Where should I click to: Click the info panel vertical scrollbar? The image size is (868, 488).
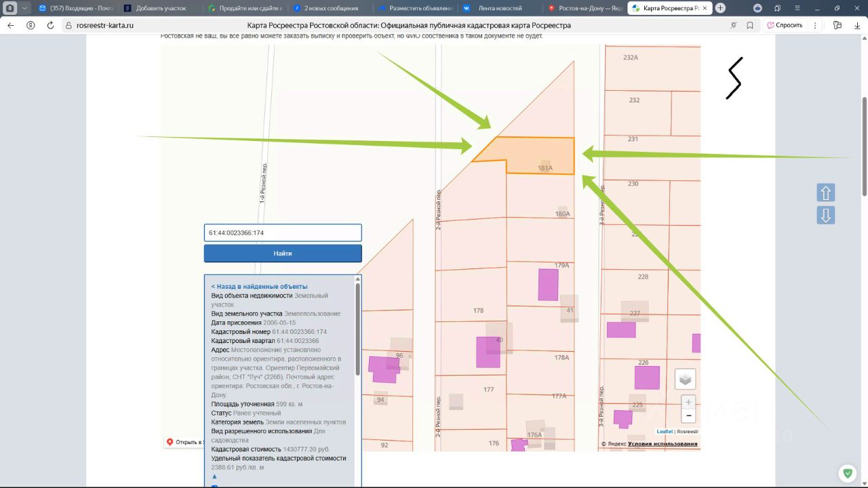click(x=357, y=329)
